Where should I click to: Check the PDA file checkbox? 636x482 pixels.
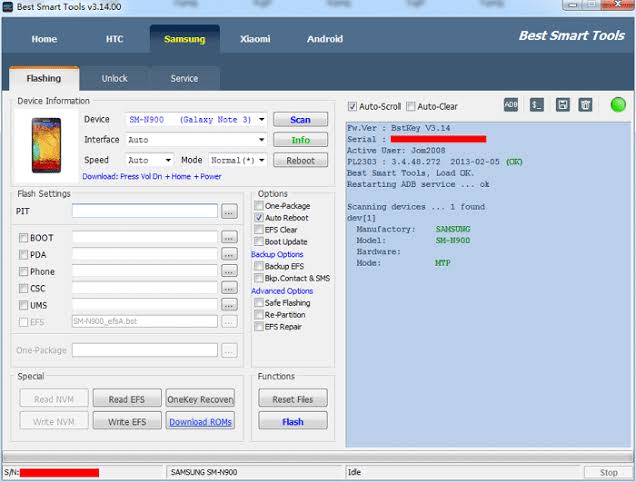24,255
